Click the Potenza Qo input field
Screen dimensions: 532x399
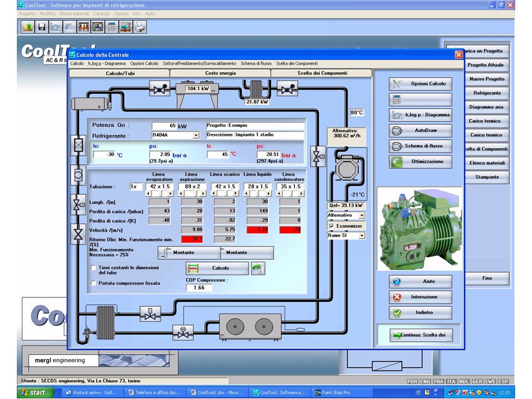click(x=164, y=126)
